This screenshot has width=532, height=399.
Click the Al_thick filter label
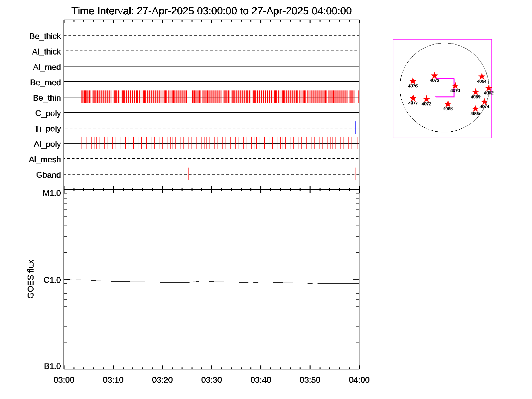(x=47, y=52)
